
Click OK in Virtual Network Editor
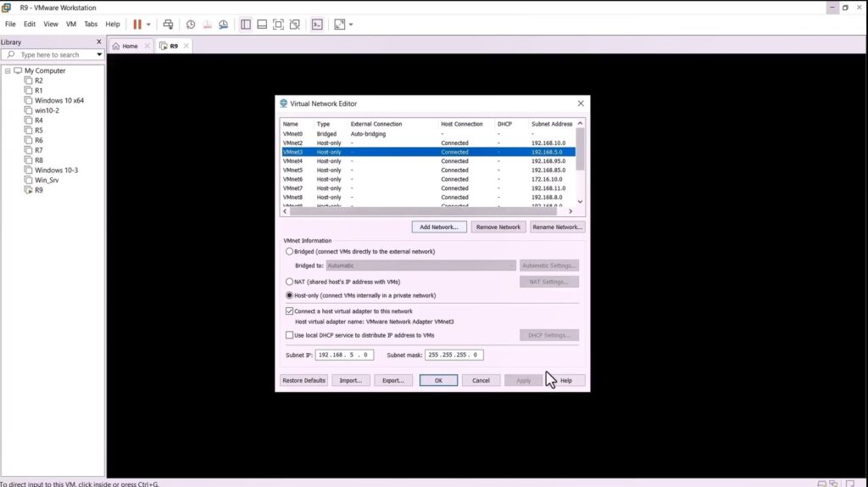coord(438,381)
